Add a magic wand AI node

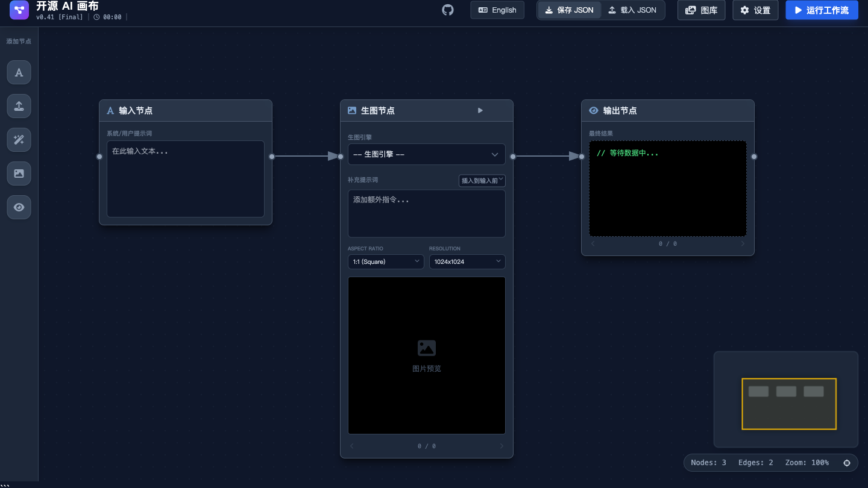pos(19,140)
